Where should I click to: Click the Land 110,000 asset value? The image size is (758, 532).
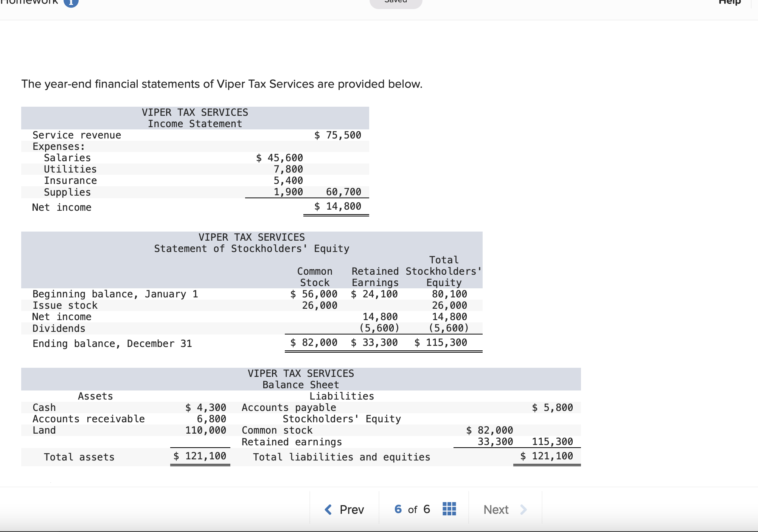pos(205,430)
